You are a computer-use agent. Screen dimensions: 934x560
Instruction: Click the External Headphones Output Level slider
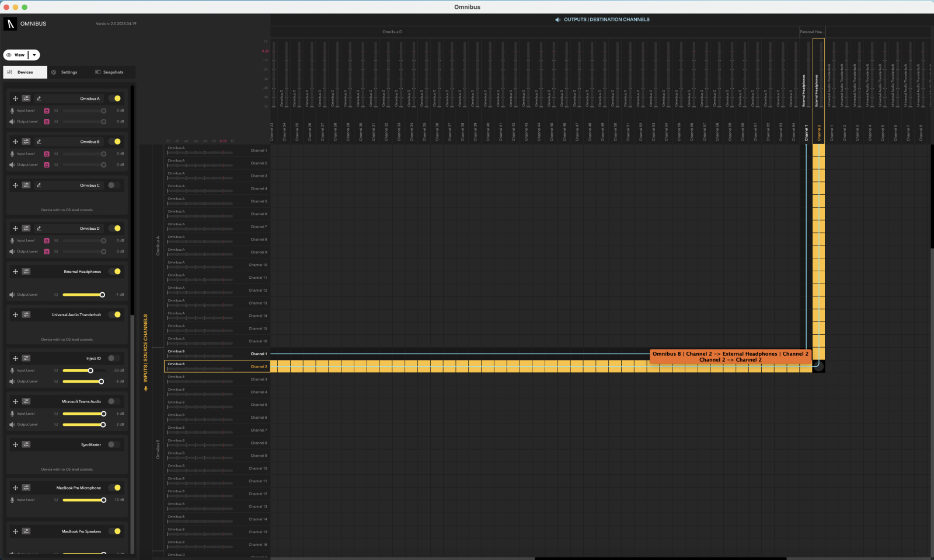(82, 295)
